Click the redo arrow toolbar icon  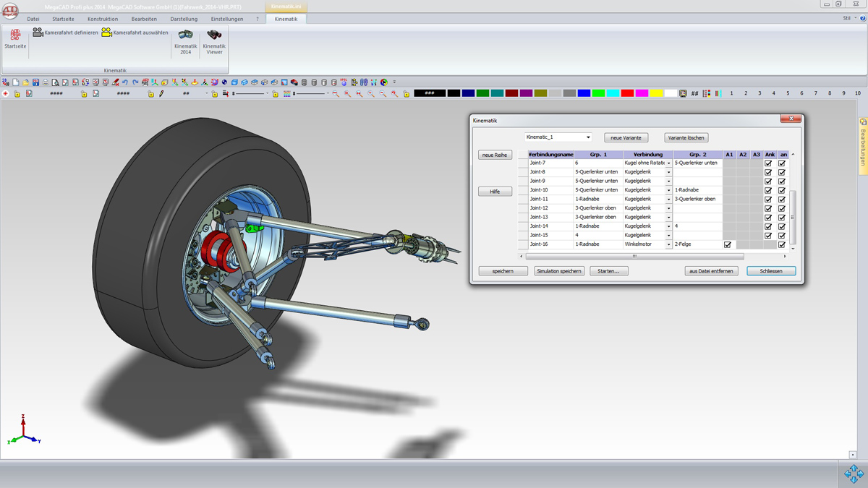(135, 82)
